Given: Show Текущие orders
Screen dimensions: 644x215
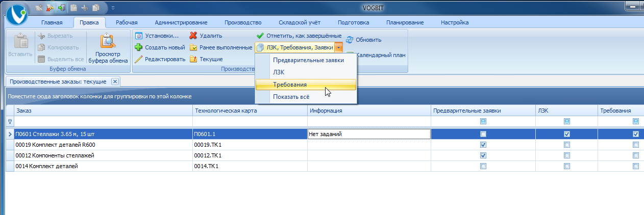Looking at the screenshot, I should (x=206, y=59).
